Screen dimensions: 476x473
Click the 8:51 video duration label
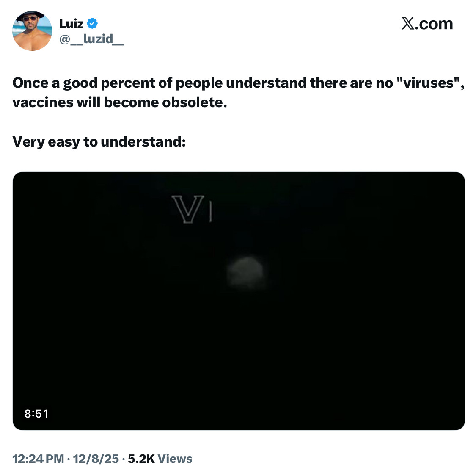pos(36,413)
